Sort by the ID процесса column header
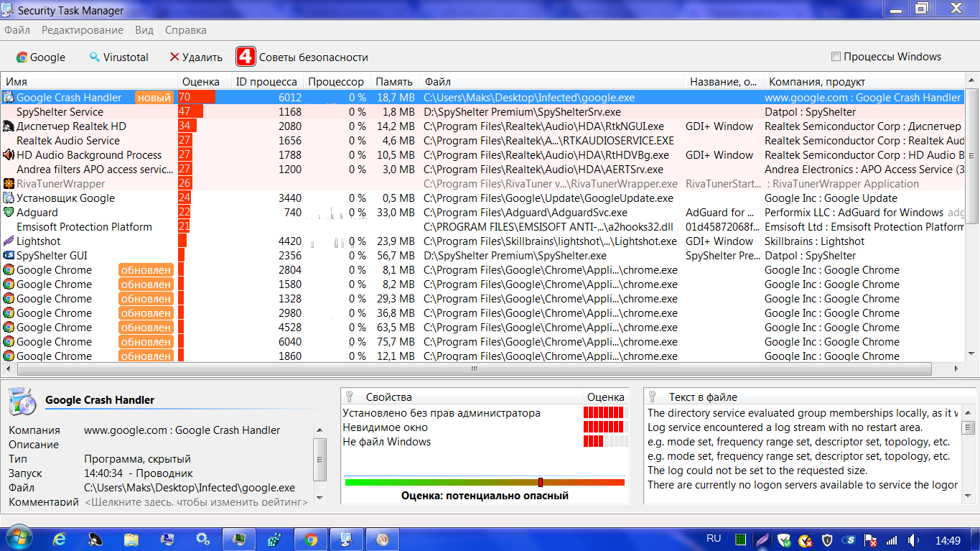The height and width of the screenshot is (551, 980). click(267, 82)
